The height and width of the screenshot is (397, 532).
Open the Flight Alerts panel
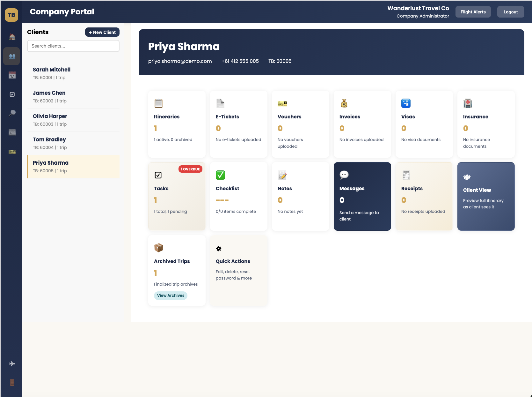[473, 11]
